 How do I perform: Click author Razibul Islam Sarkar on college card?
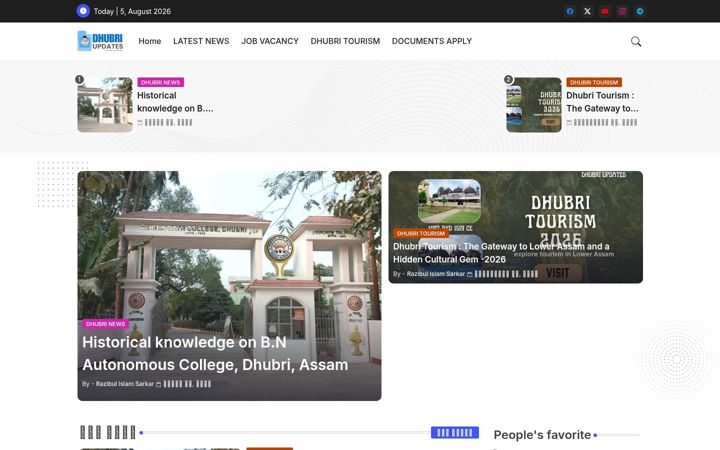[124, 384]
